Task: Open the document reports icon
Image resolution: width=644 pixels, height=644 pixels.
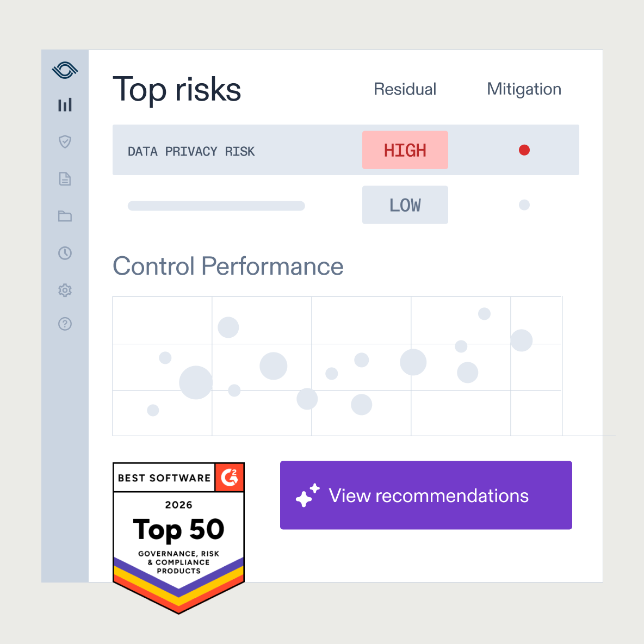Action: pyautogui.click(x=65, y=179)
